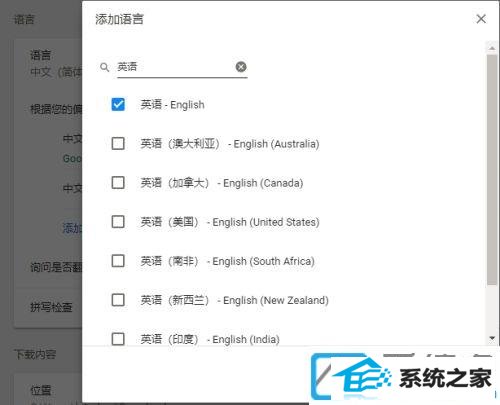Click the dialog's vertical scrollbar thumb

(492, 170)
